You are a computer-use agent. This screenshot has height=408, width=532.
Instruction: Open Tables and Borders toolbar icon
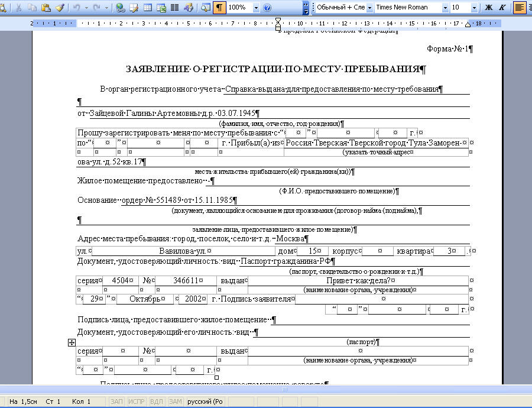pyautogui.click(x=134, y=8)
